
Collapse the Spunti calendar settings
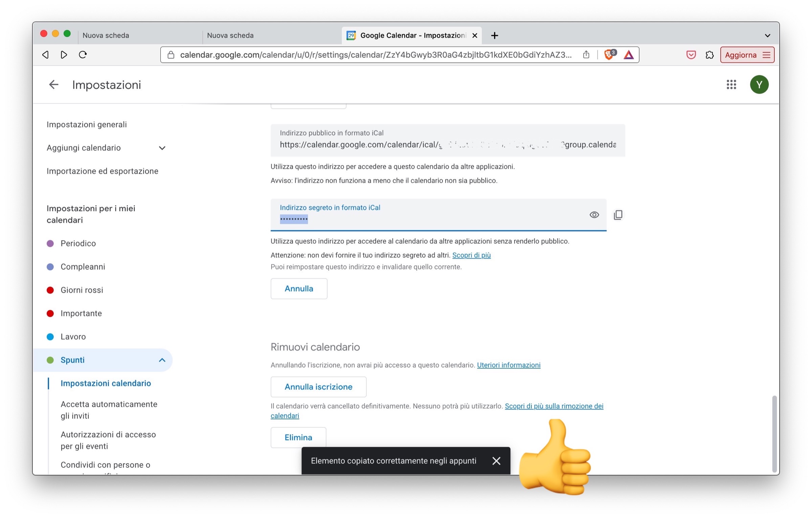point(162,360)
